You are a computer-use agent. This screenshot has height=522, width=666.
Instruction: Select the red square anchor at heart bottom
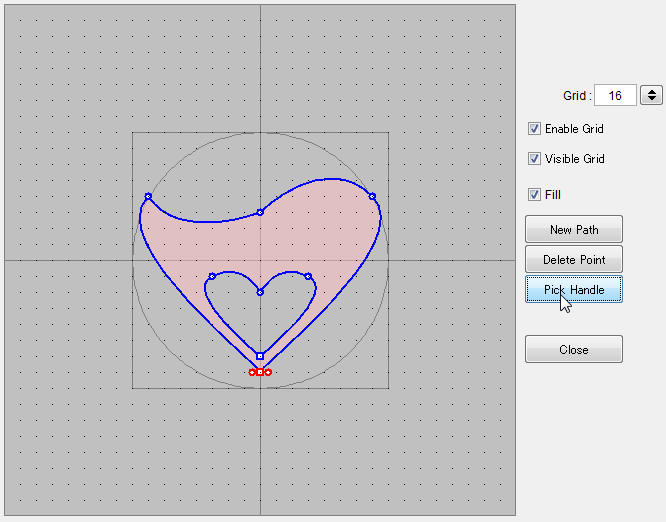(x=260, y=372)
